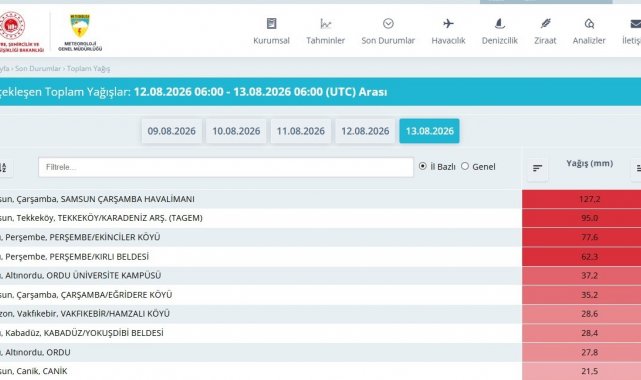Click the alphabetical sort icon left of filter
Image resolution: width=641 pixels, height=380 pixels.
point(5,168)
